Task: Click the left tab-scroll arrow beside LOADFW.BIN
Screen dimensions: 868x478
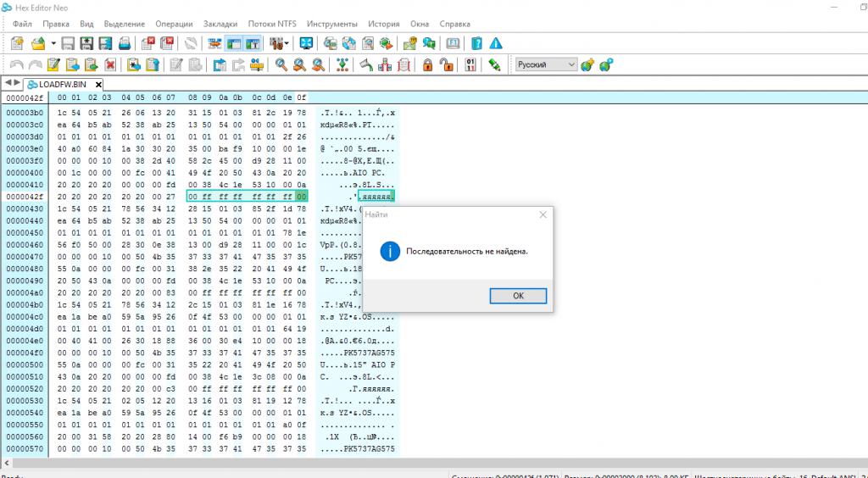Action: point(7,83)
